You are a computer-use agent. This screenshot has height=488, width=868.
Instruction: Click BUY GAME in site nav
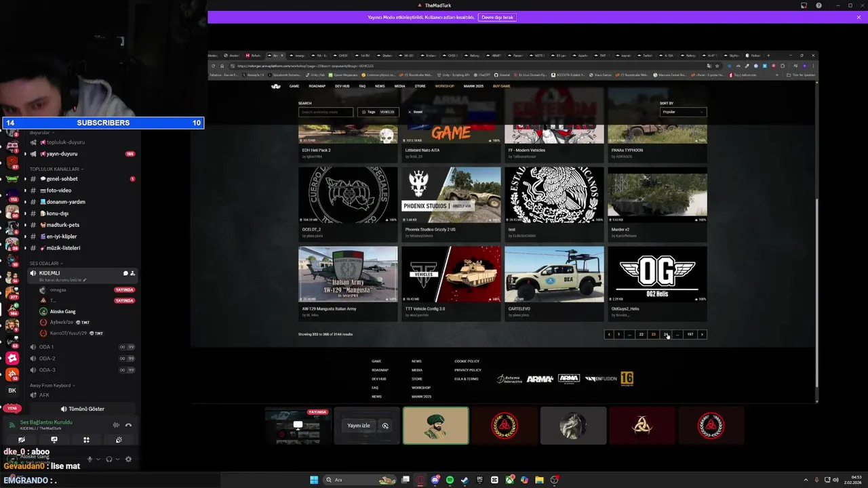(502, 86)
